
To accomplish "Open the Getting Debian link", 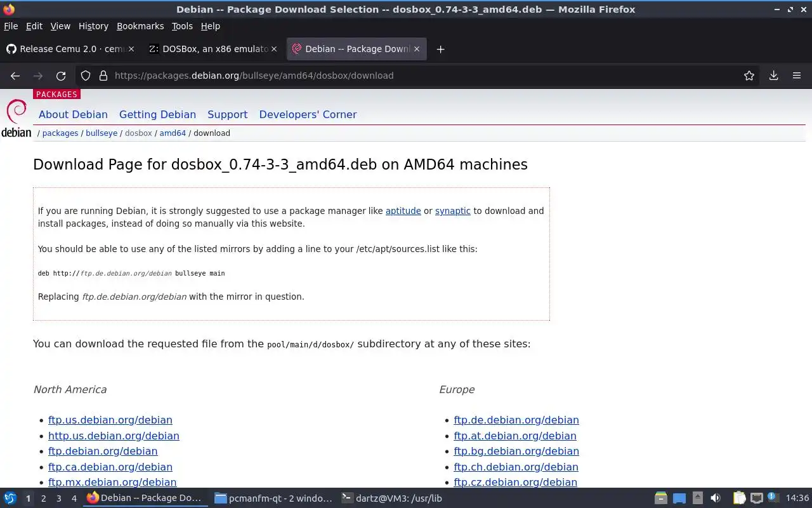I will click(157, 115).
